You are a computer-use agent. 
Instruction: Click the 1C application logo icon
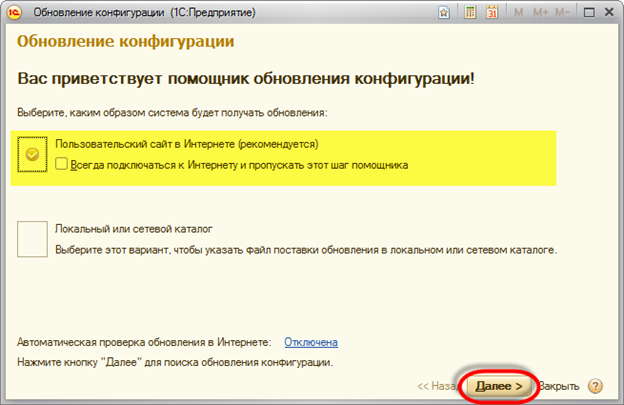point(14,12)
